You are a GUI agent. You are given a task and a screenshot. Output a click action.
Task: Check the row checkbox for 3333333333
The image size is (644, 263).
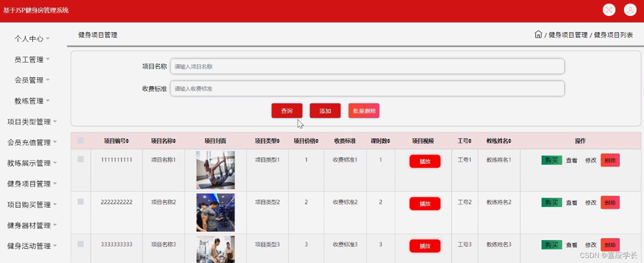point(81,244)
